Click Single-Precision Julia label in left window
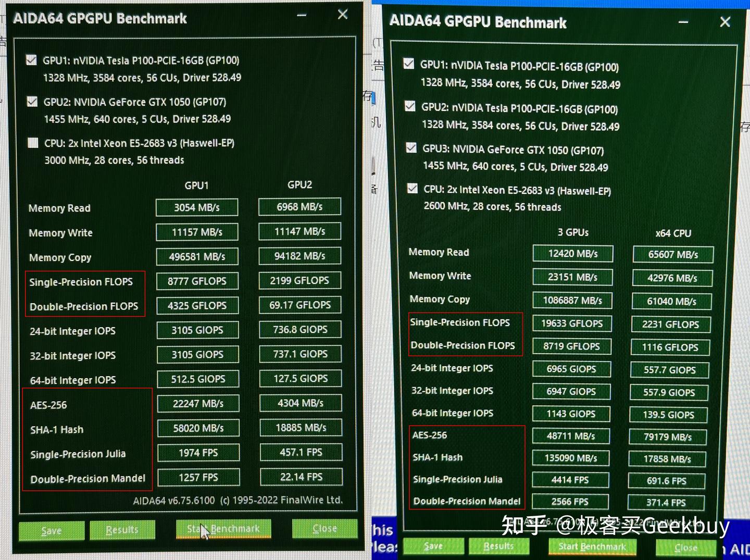This screenshot has width=750, height=560. (x=78, y=454)
